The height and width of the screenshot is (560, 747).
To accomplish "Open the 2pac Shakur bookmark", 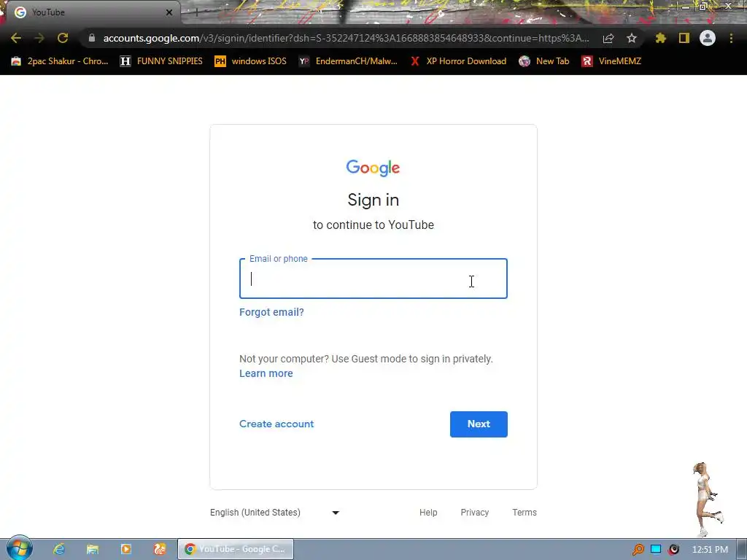I will (x=60, y=61).
